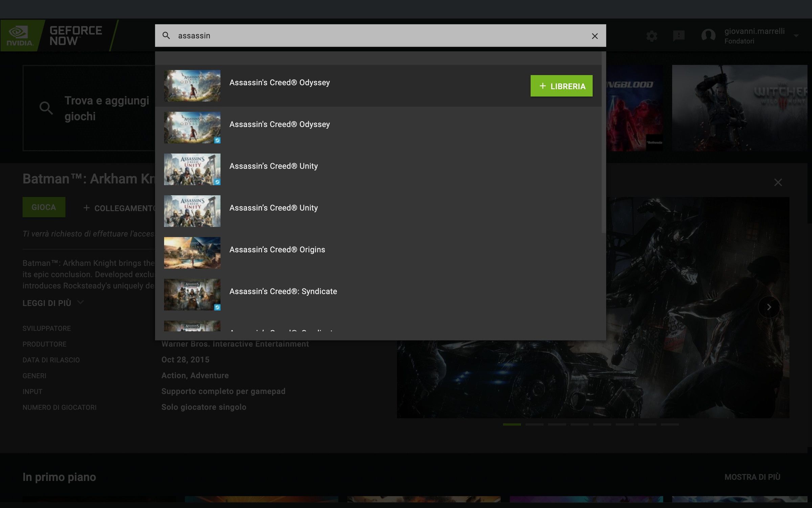The width and height of the screenshot is (812, 508).
Task: Click the plus COLLEGAMENTO button
Action: (119, 208)
